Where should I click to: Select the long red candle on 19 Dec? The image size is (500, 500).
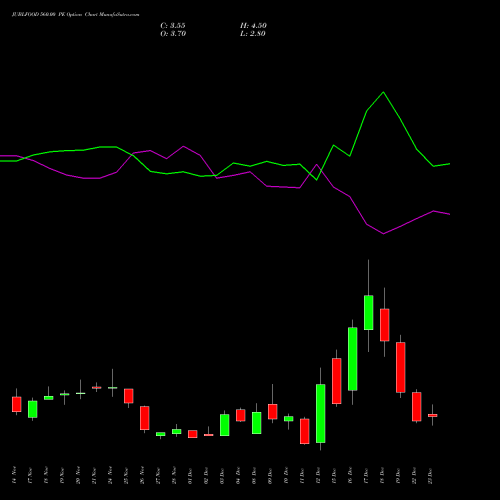[400, 367]
